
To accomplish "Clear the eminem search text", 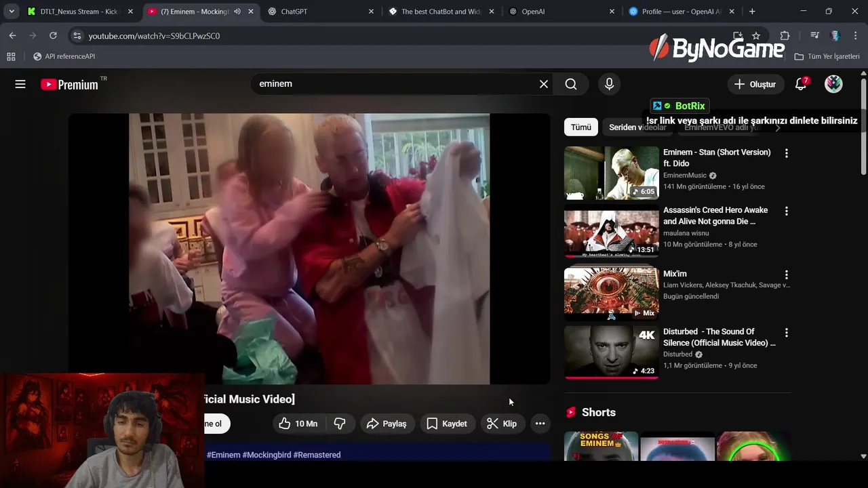I will pyautogui.click(x=543, y=84).
